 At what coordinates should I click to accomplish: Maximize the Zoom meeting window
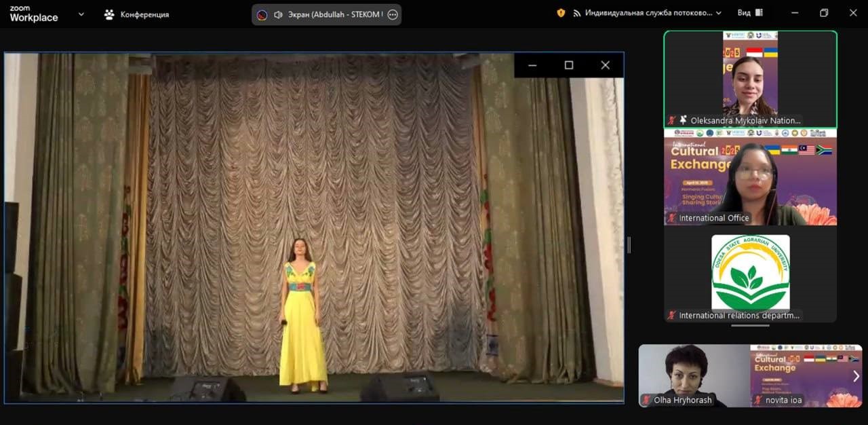(824, 13)
